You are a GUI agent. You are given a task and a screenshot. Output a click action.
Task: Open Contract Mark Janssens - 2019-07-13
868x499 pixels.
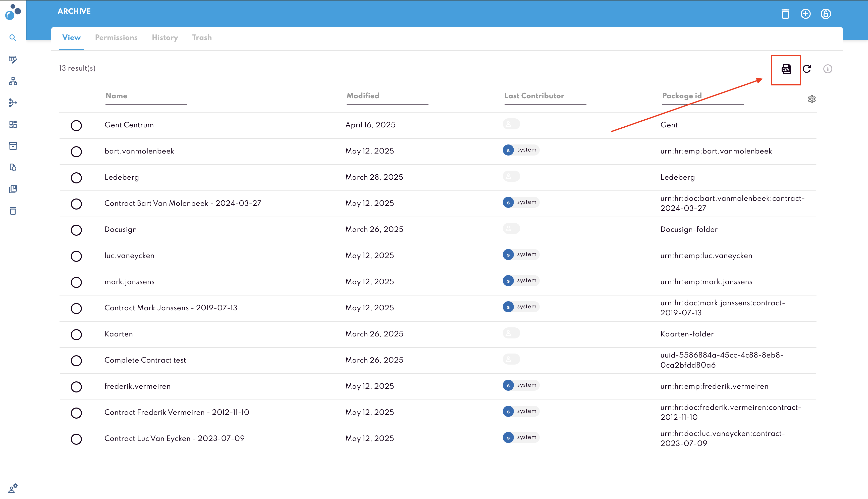171,308
